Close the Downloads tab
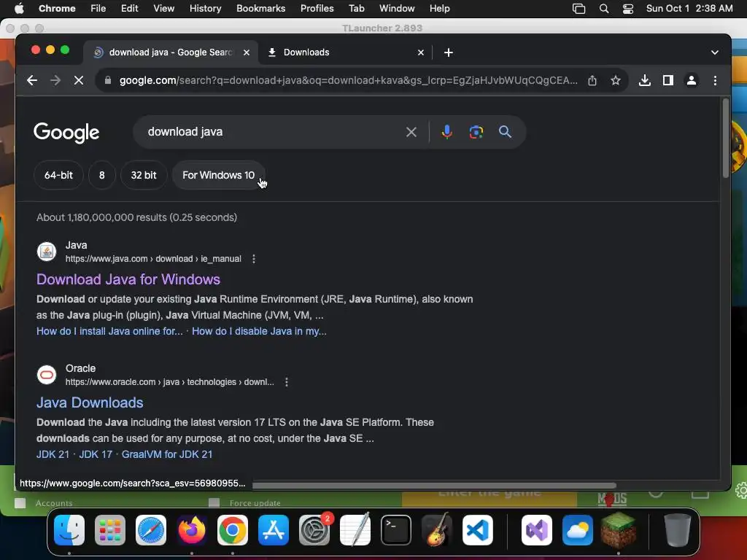 [421, 52]
